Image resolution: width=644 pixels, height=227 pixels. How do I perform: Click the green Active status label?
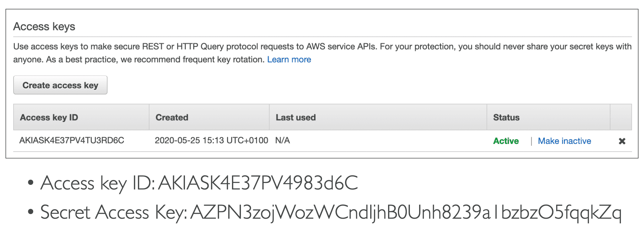pos(506,141)
